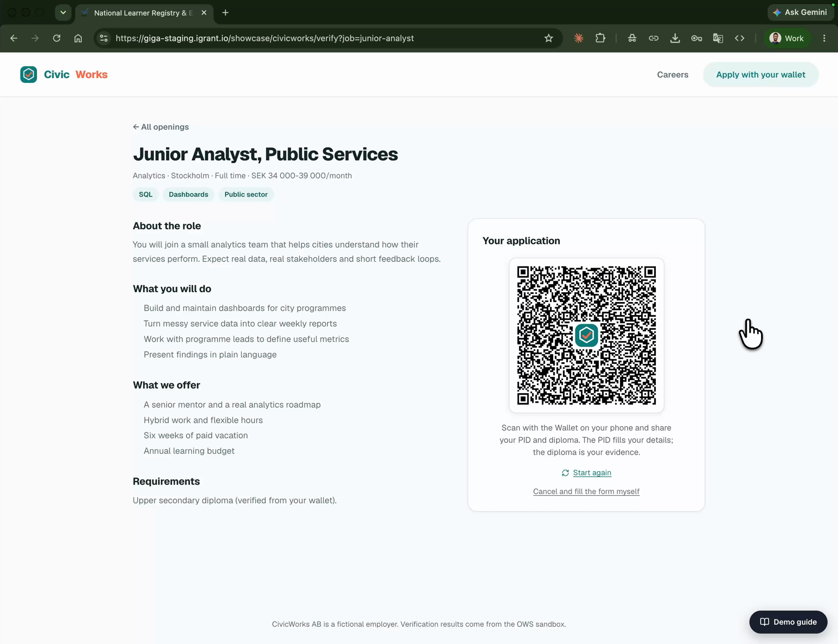Open the orange starburst extension icon
The image size is (838, 644).
(x=579, y=38)
